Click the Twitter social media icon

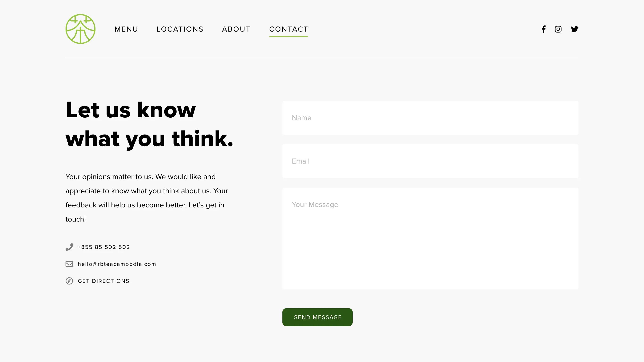[x=574, y=29]
